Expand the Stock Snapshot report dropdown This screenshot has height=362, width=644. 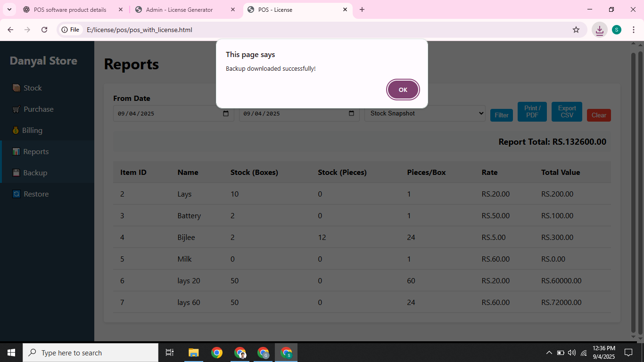point(424,114)
